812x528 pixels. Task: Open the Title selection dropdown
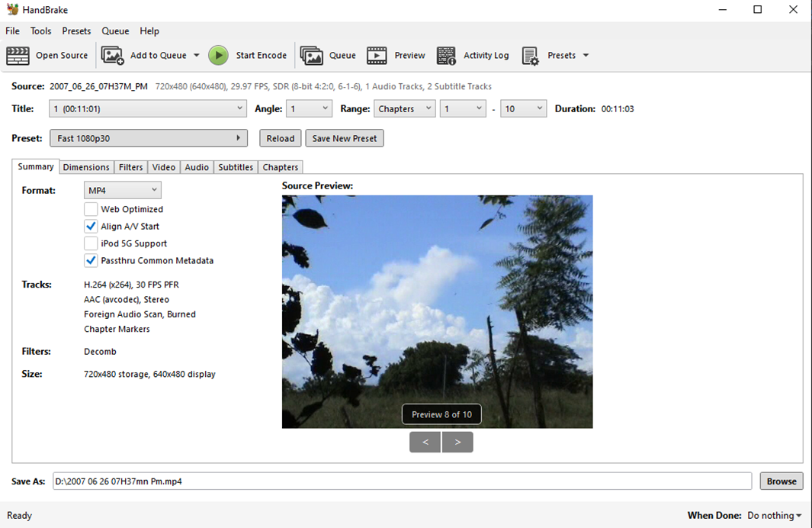pos(148,109)
